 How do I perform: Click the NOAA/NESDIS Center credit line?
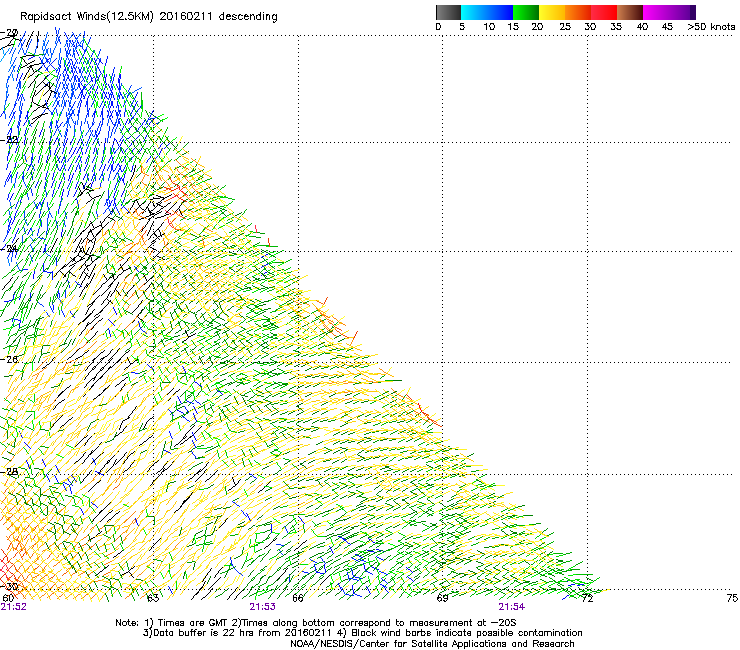(432, 644)
